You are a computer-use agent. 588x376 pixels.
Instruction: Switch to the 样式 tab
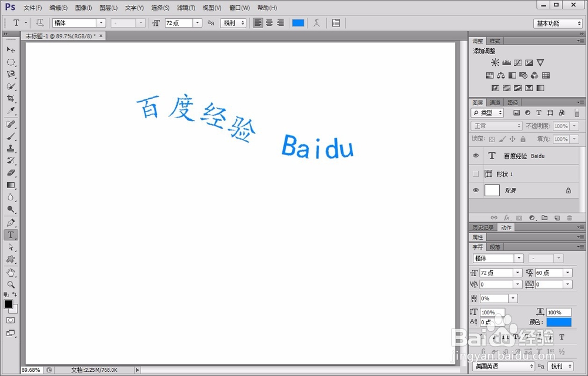point(495,41)
